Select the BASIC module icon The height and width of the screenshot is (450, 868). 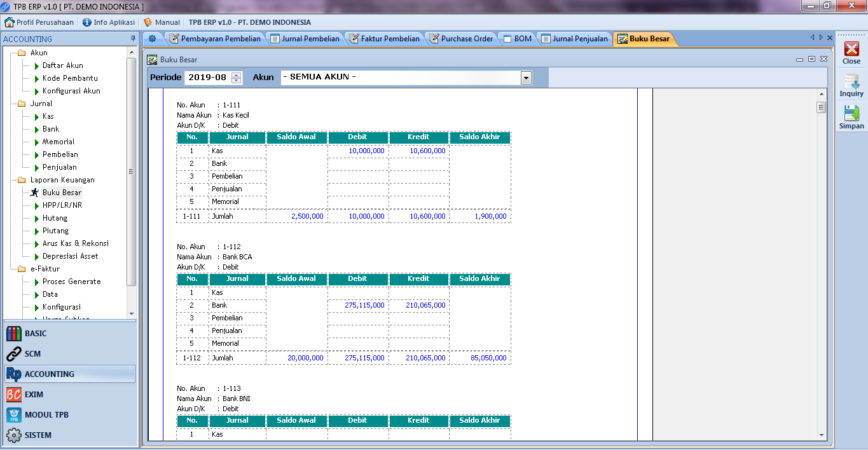pyautogui.click(x=14, y=334)
